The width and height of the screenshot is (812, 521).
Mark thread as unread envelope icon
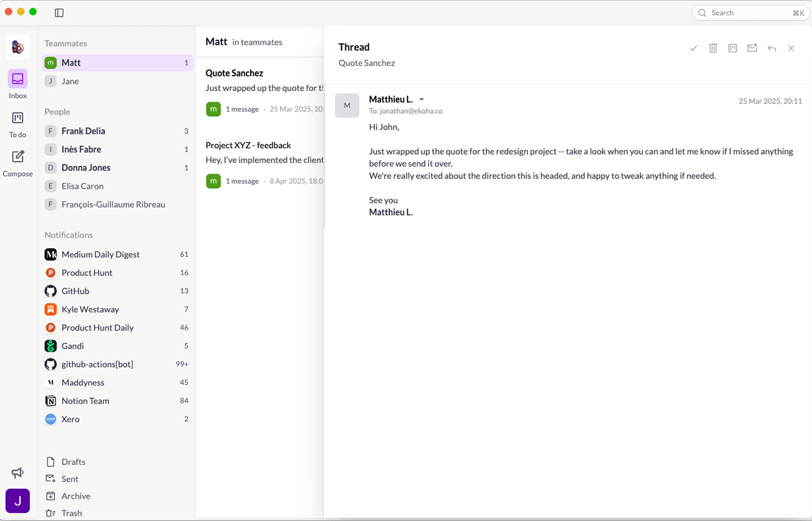coord(752,48)
